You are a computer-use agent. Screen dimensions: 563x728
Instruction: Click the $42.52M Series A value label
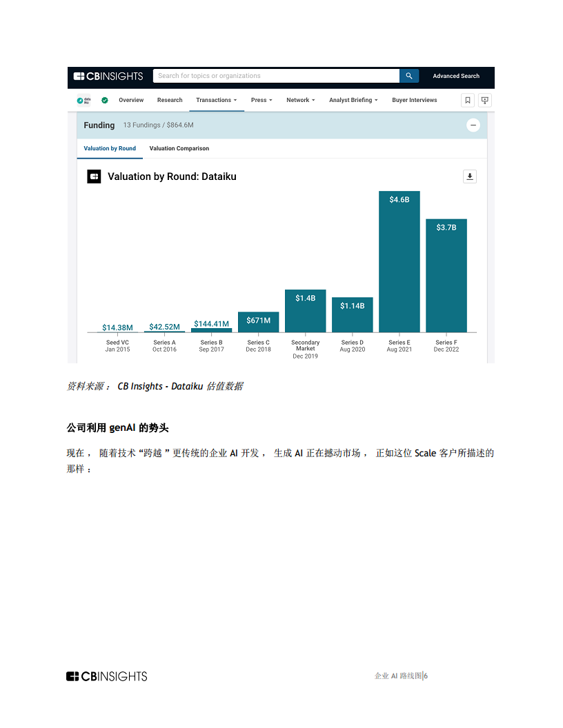click(x=164, y=327)
